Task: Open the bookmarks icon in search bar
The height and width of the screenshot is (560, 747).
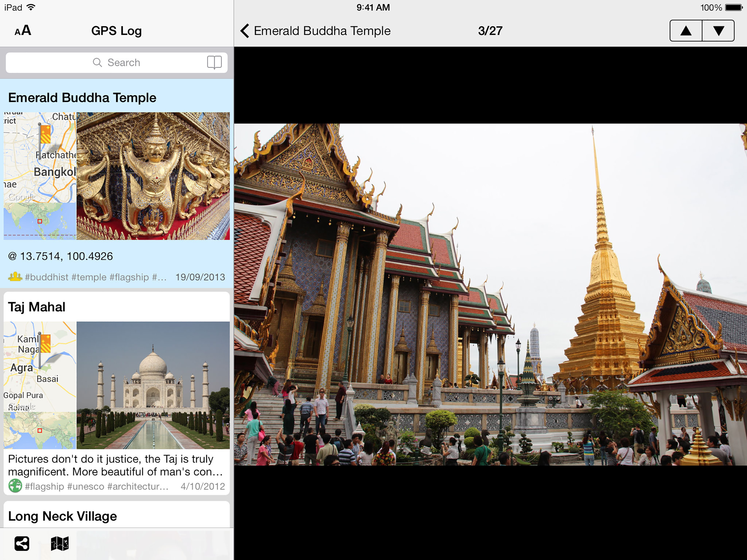Action: click(x=214, y=63)
